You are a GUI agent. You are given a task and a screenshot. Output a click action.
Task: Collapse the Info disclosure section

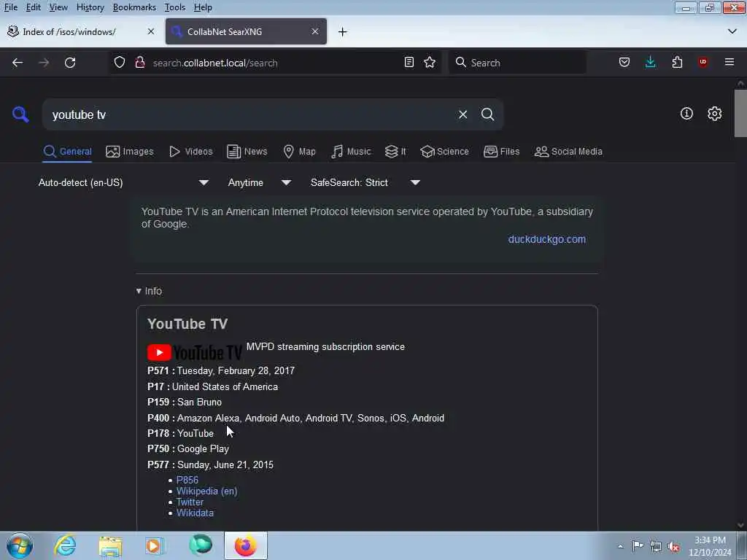tap(149, 291)
